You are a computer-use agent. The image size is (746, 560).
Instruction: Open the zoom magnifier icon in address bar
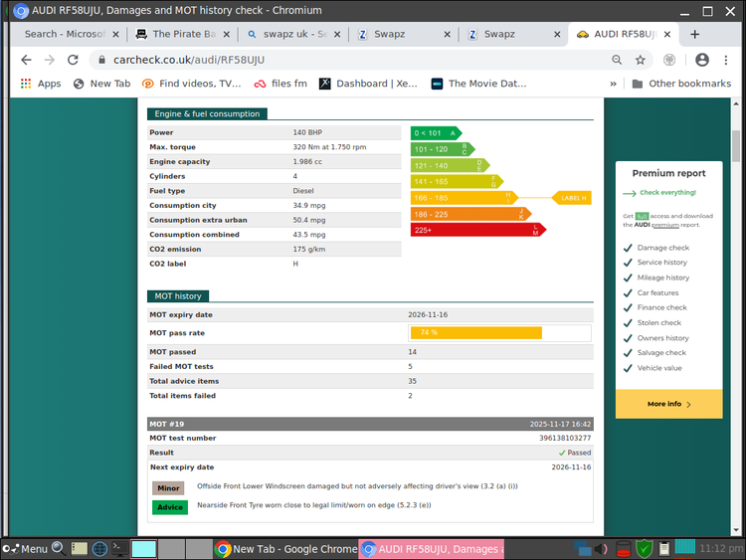[618, 60]
